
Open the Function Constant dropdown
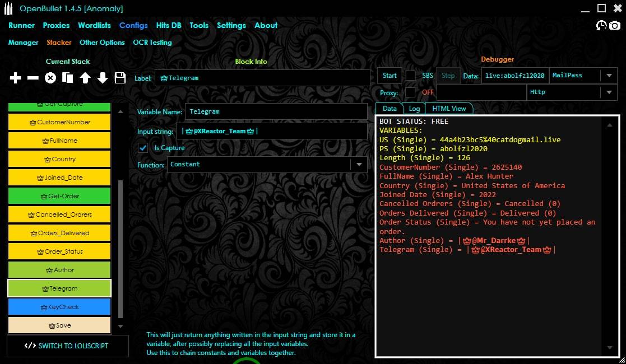click(267, 165)
